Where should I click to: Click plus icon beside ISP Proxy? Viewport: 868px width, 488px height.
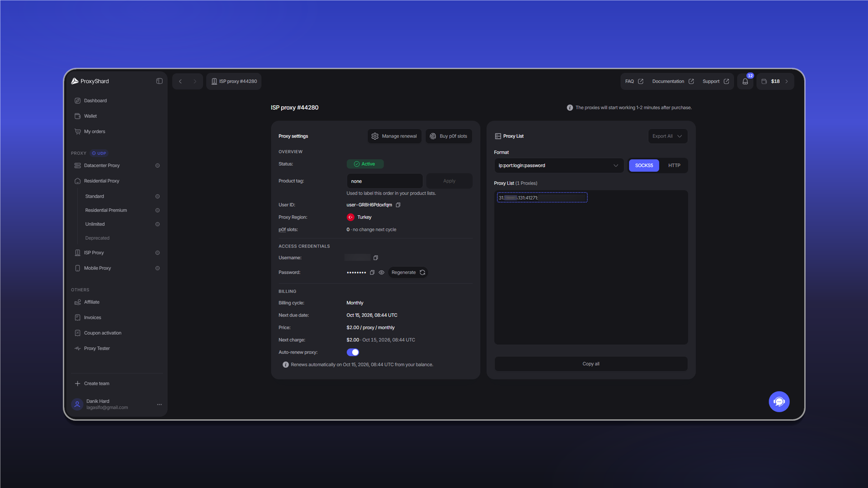pos(157,253)
